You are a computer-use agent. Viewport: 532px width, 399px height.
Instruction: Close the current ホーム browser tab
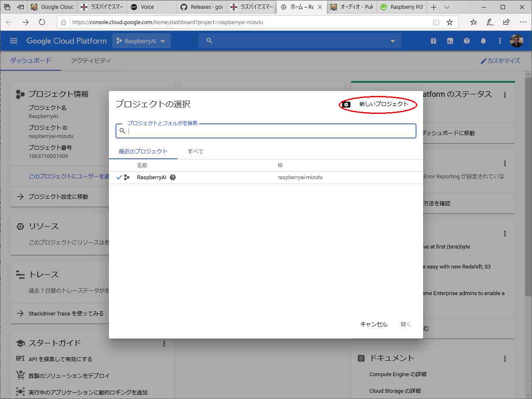tap(320, 7)
